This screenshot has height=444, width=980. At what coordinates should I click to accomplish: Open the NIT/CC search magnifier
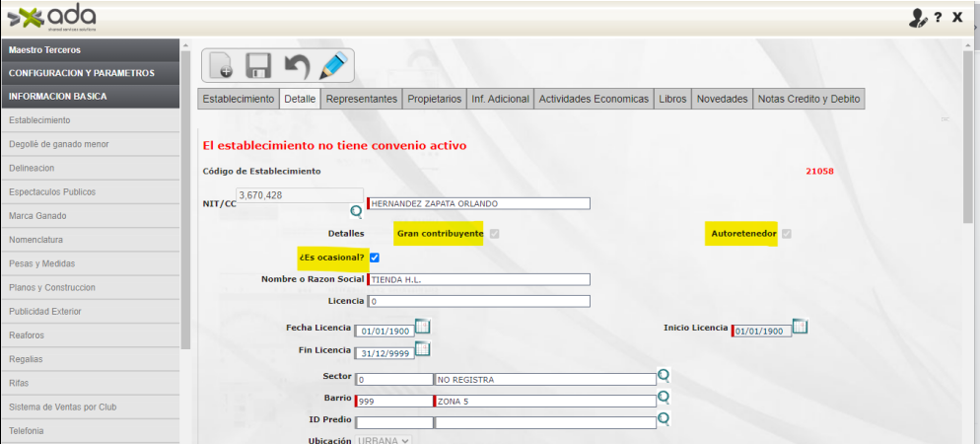[356, 211]
